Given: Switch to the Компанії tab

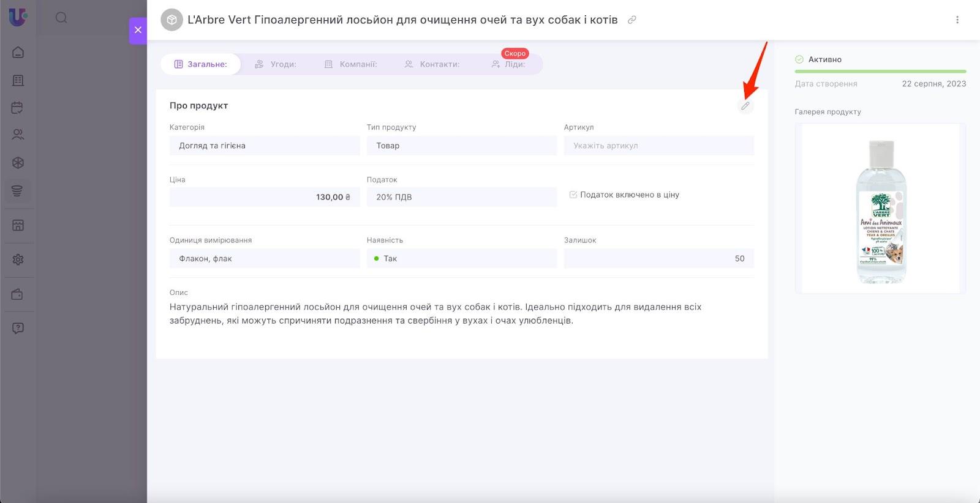Looking at the screenshot, I should (x=350, y=64).
